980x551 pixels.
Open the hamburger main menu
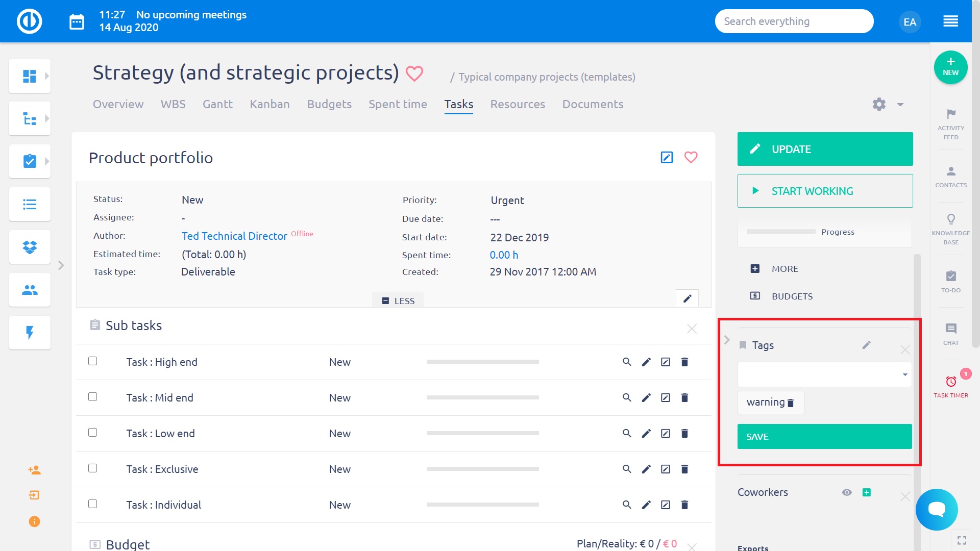click(950, 21)
